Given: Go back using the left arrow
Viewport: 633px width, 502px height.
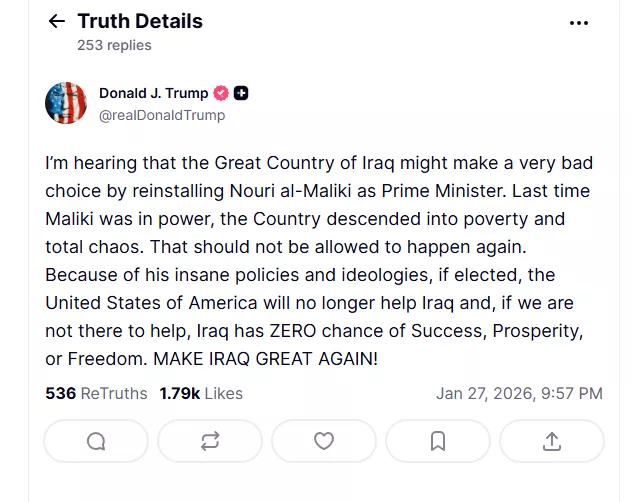Looking at the screenshot, I should 57,22.
